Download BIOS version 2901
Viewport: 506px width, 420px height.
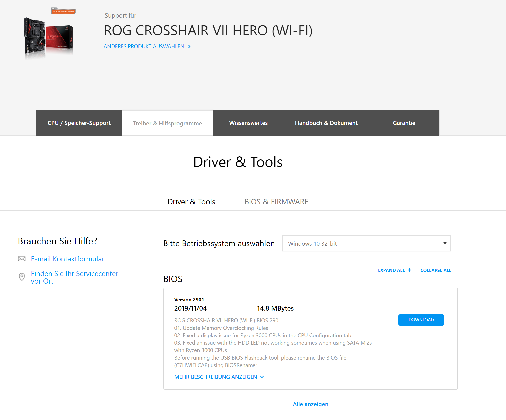[421, 320]
